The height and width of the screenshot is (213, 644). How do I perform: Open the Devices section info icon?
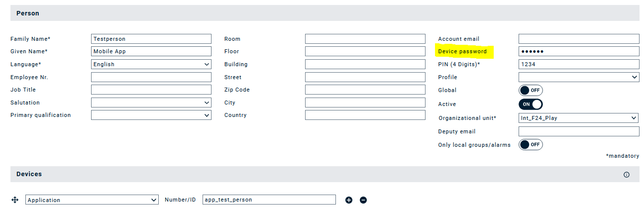pos(626,175)
